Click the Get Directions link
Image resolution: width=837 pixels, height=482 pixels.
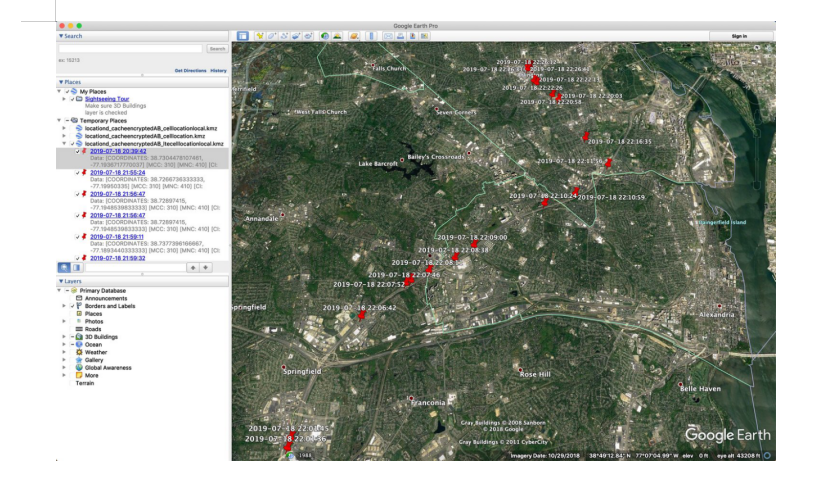pyautogui.click(x=190, y=70)
